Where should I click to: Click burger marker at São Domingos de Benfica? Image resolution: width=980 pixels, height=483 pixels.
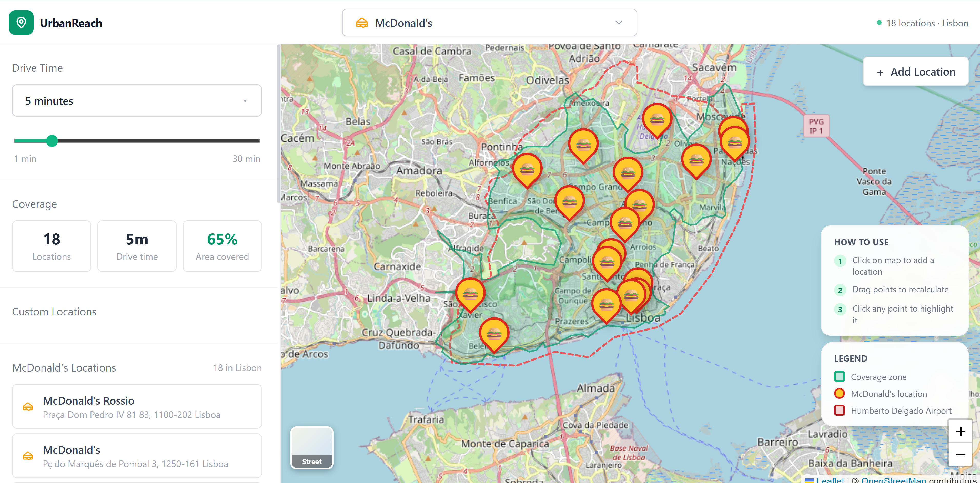pos(570,203)
